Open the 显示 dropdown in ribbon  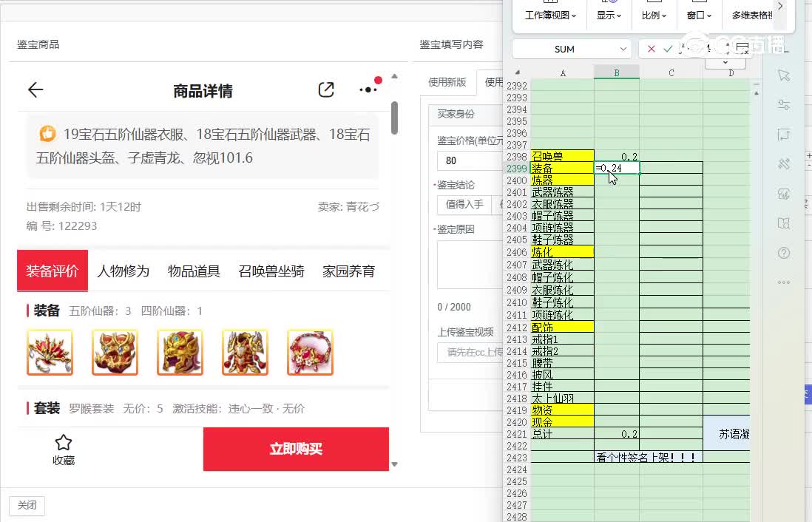click(x=609, y=15)
